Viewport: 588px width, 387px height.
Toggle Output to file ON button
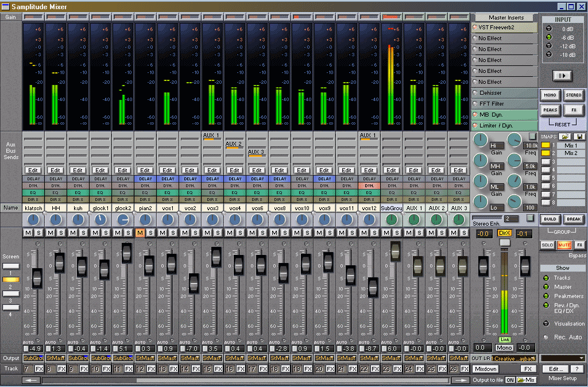tap(510, 380)
